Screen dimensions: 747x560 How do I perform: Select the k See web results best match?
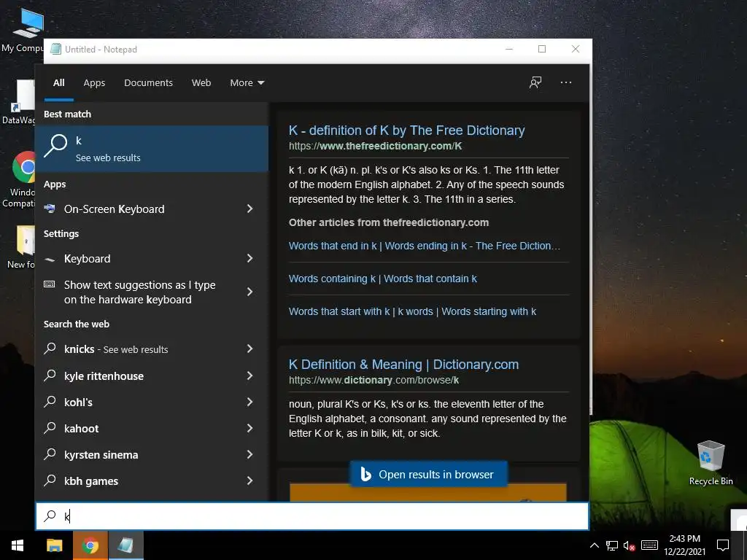pos(152,149)
